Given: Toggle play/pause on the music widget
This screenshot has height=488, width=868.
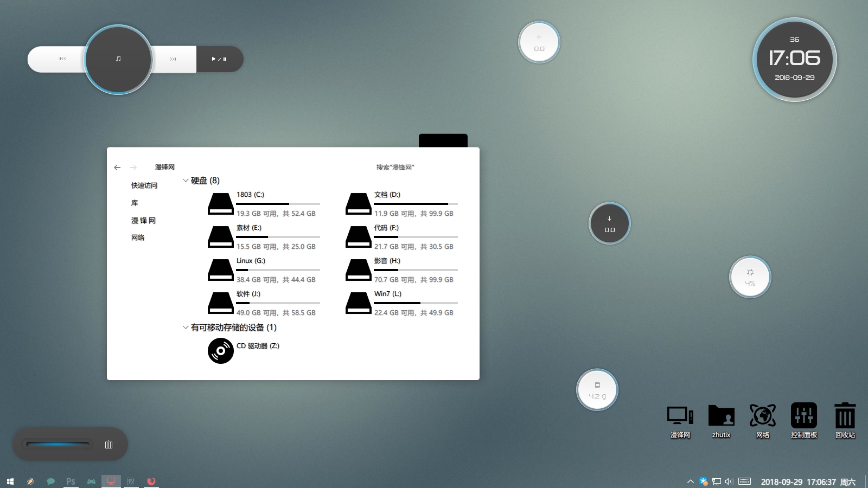Looking at the screenshot, I should [x=219, y=59].
